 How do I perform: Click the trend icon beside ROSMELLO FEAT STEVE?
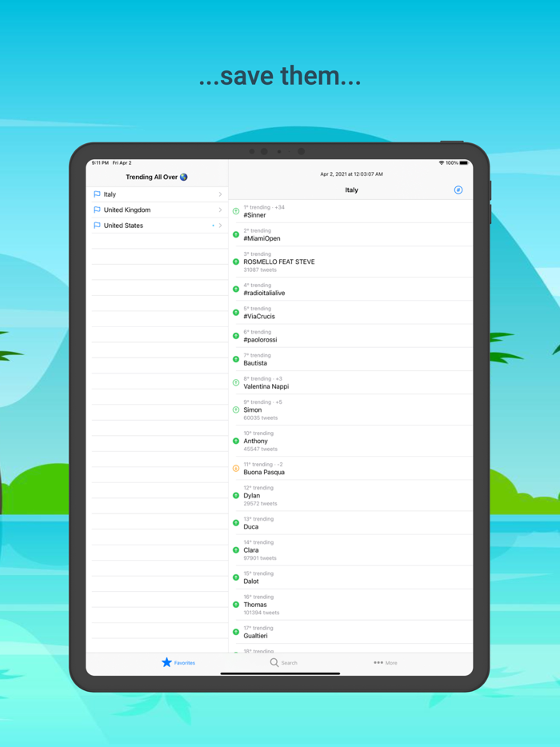tap(236, 262)
